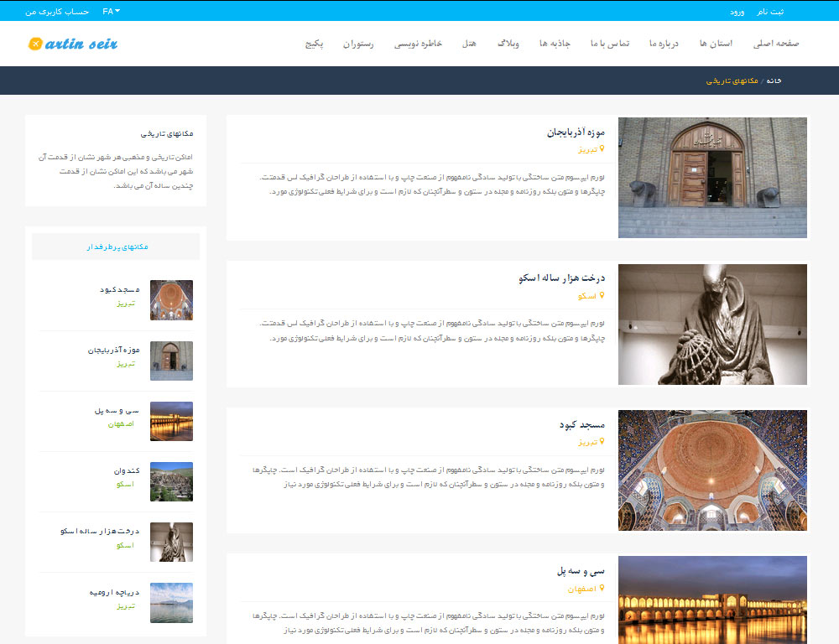Click location pin icon under موزه آذربایجان title
The height and width of the screenshot is (644, 839).
(602, 149)
